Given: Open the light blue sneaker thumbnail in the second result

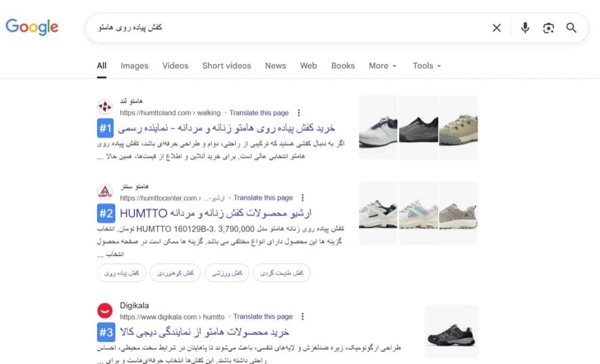Looking at the screenshot, I should pyautogui.click(x=419, y=213).
